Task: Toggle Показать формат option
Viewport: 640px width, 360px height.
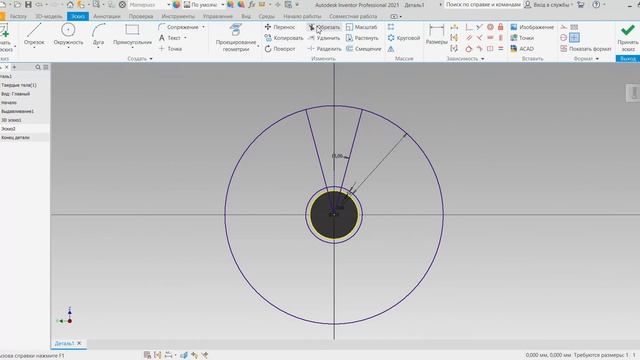Action: coord(585,49)
